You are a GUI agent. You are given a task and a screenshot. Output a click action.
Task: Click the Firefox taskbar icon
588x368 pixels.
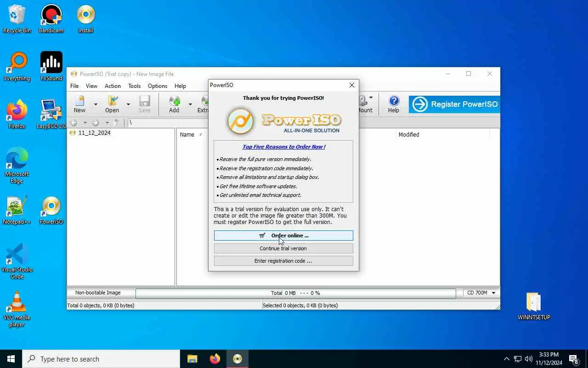(215, 359)
